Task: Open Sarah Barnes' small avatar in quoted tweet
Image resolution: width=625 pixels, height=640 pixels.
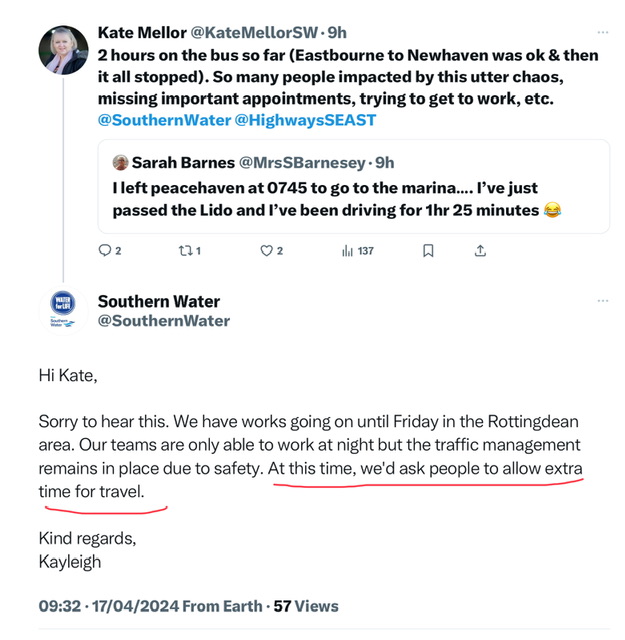Action: [120, 162]
